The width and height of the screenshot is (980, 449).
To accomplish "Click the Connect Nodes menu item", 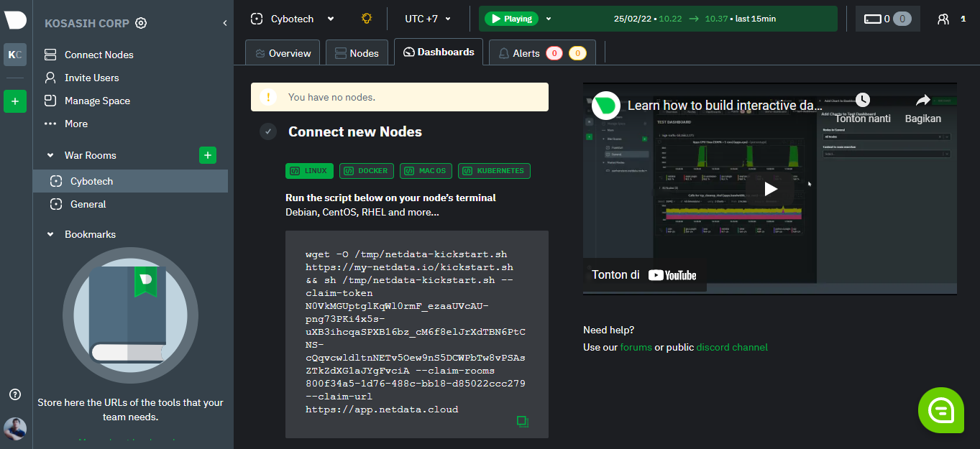I will coord(99,55).
